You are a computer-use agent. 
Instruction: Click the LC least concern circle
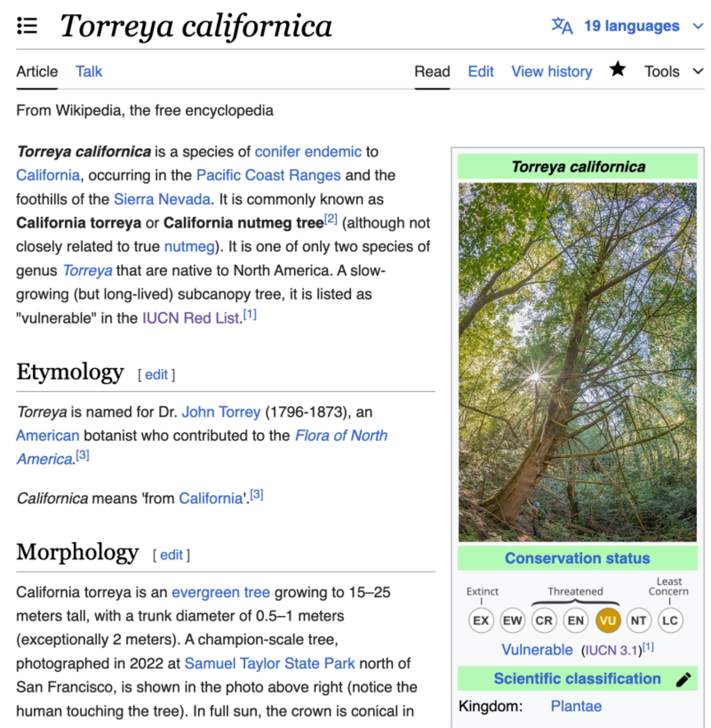point(670,620)
